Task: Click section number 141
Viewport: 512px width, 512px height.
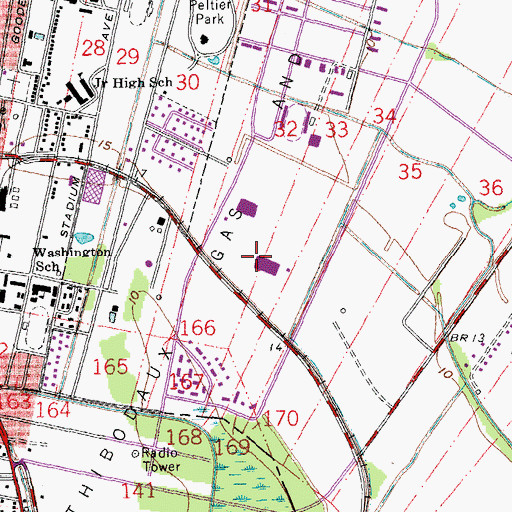Action: click(138, 490)
